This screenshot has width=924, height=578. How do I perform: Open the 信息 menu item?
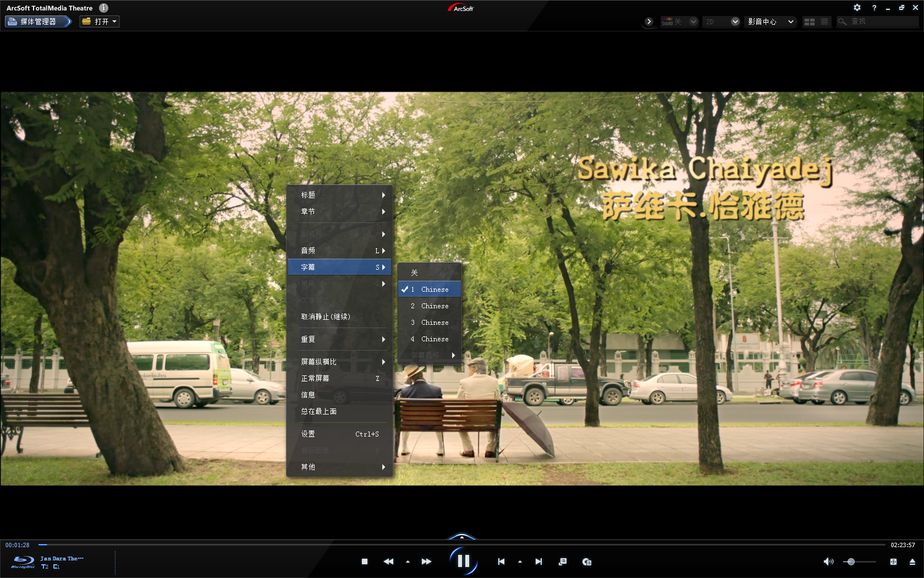339,395
